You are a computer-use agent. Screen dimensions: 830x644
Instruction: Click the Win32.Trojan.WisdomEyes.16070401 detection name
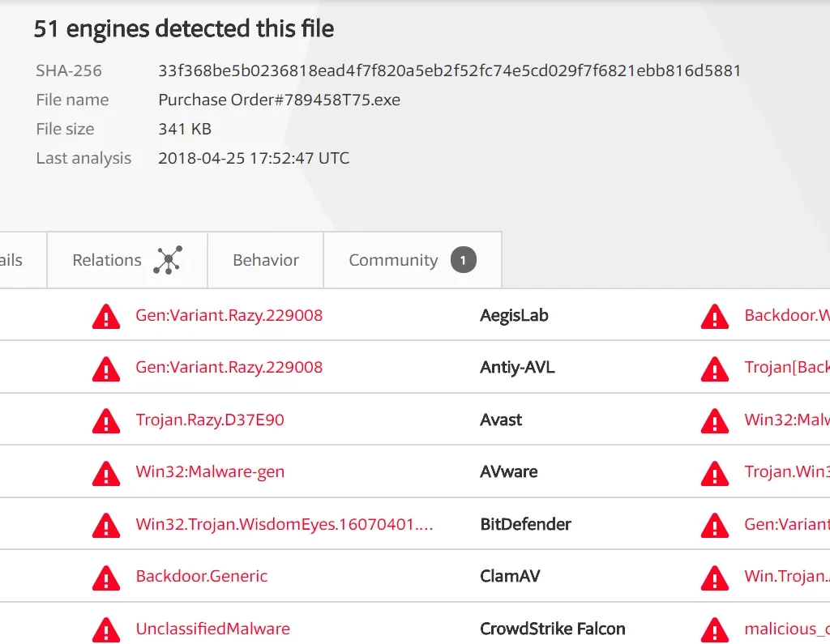[x=285, y=524]
